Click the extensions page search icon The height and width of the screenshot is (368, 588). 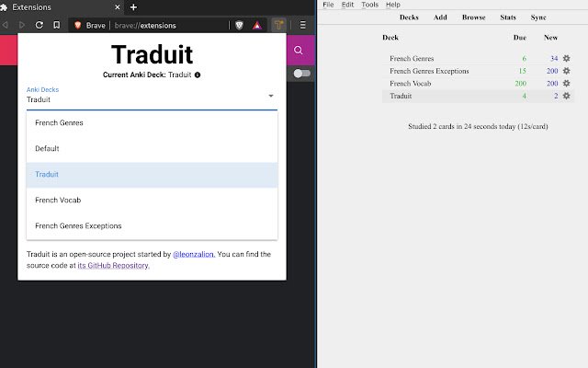pyautogui.click(x=299, y=50)
